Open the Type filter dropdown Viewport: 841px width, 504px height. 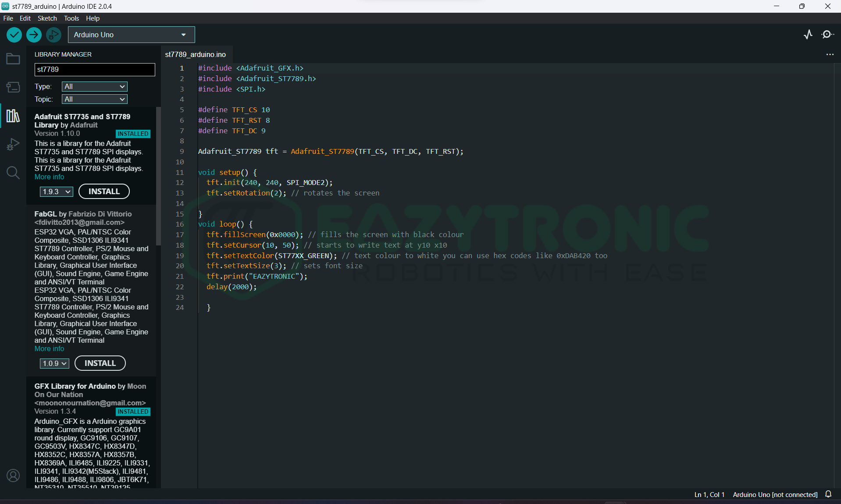point(94,86)
